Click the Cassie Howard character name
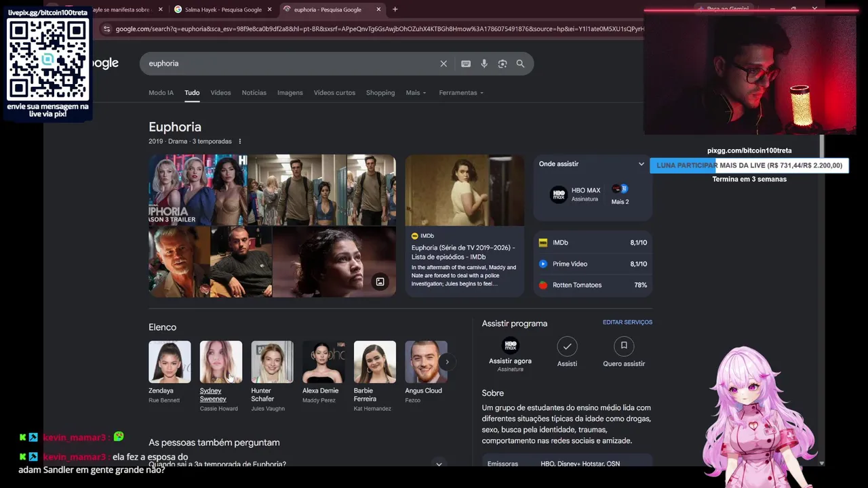Image resolution: width=868 pixels, height=488 pixels. (219, 409)
